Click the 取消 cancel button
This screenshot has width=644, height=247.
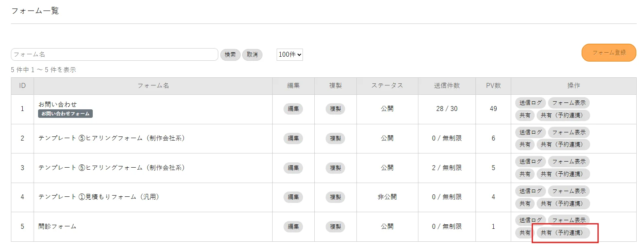coord(252,55)
